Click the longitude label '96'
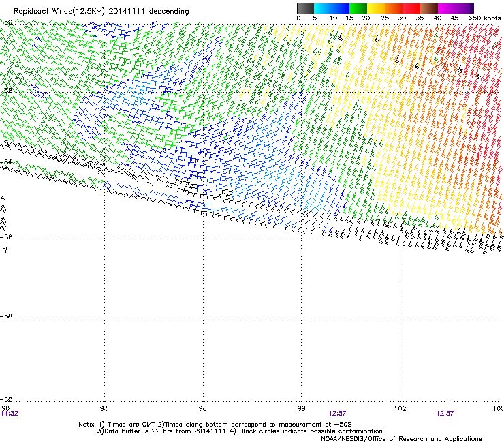Screen dimensions: 504x443 [202, 408]
